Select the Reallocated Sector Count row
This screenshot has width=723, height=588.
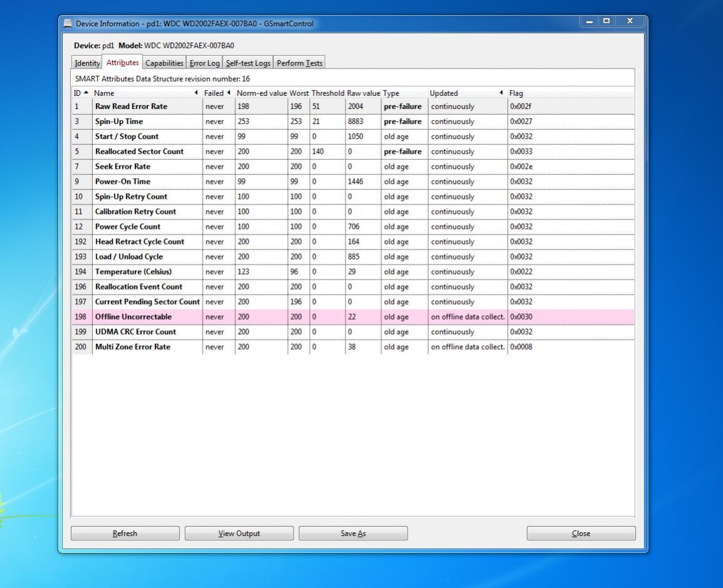(x=353, y=152)
